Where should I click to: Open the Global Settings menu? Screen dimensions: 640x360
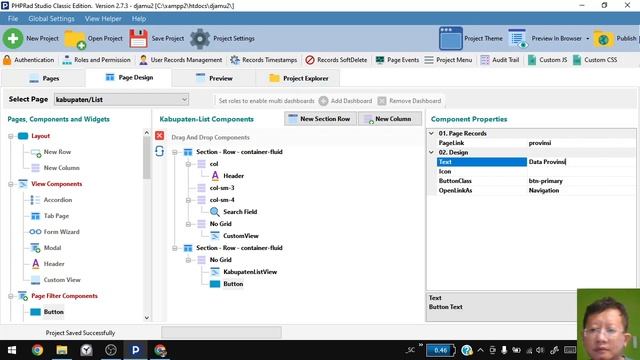click(x=51, y=19)
